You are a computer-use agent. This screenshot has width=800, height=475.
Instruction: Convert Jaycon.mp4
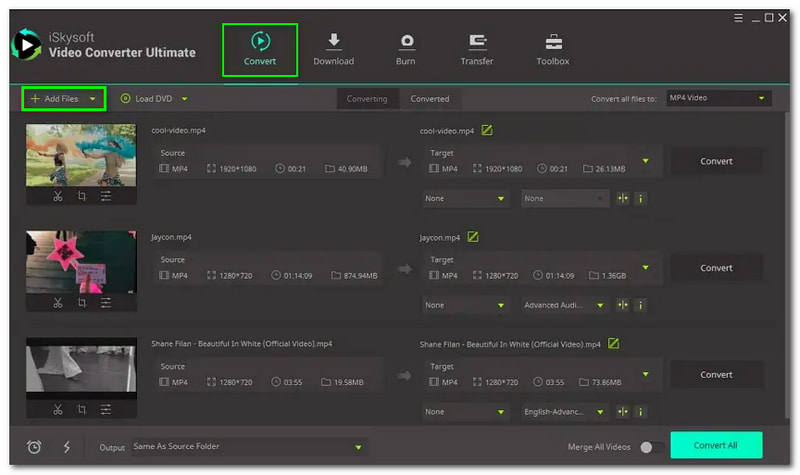(716, 268)
